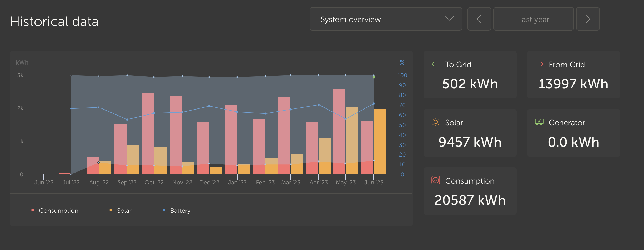
Task: Go to next period with right arrow
Action: tap(588, 19)
